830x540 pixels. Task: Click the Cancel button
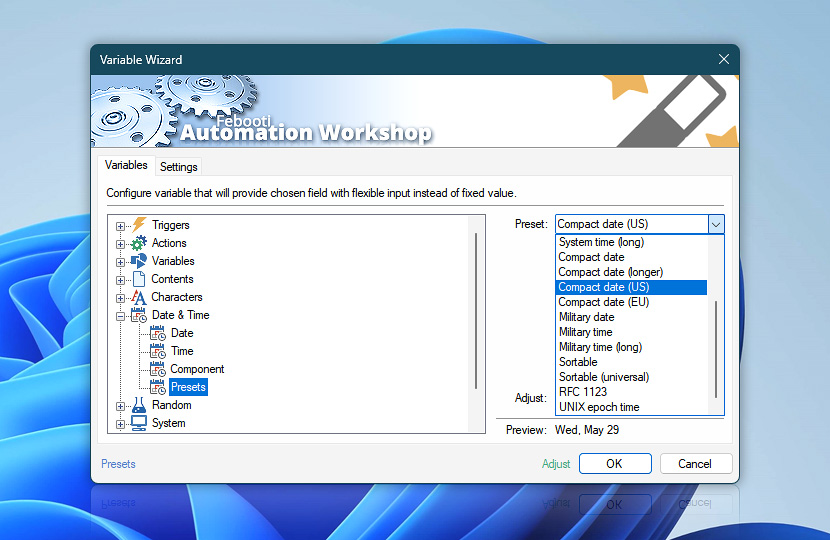pyautogui.click(x=696, y=464)
